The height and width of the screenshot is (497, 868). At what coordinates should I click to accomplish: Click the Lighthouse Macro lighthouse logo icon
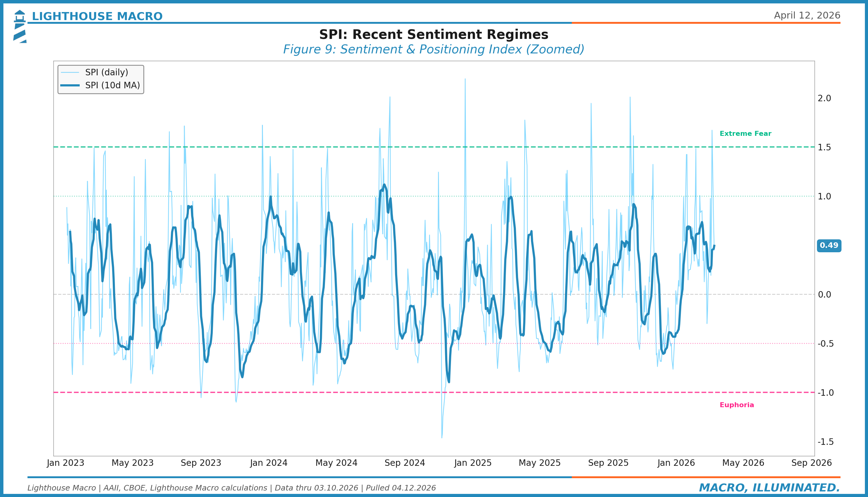pyautogui.click(x=20, y=26)
